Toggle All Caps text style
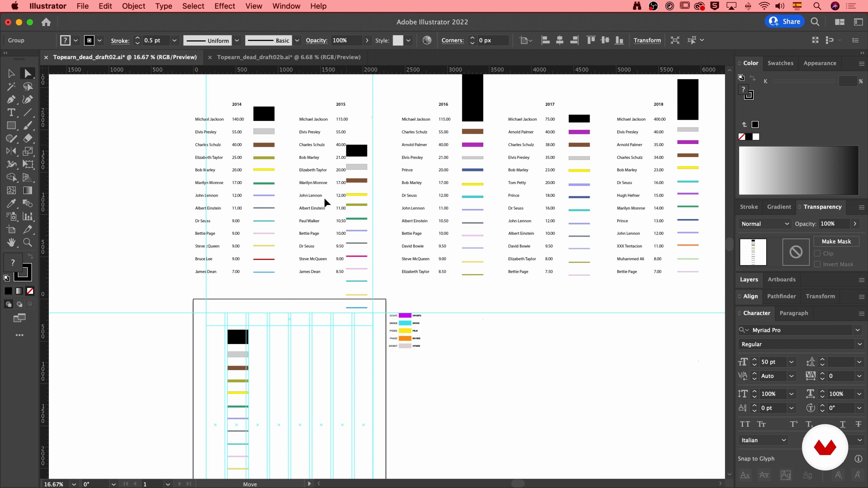 (x=745, y=424)
